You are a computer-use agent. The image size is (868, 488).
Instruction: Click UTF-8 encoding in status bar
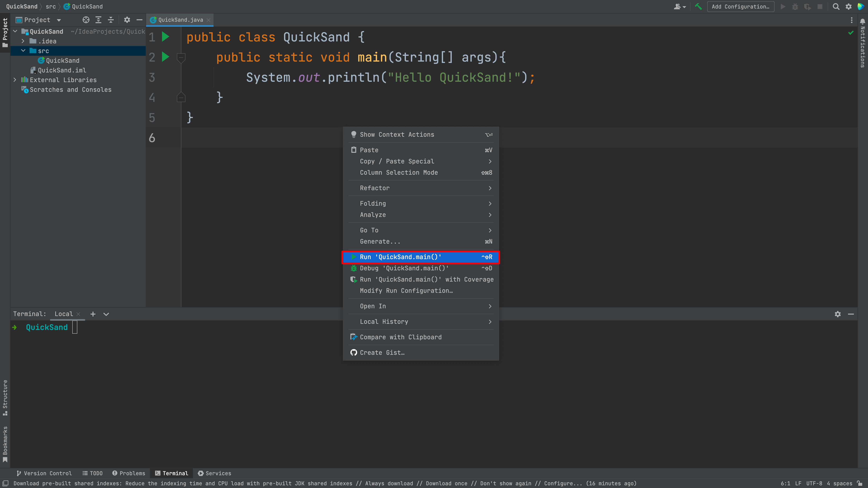point(814,483)
